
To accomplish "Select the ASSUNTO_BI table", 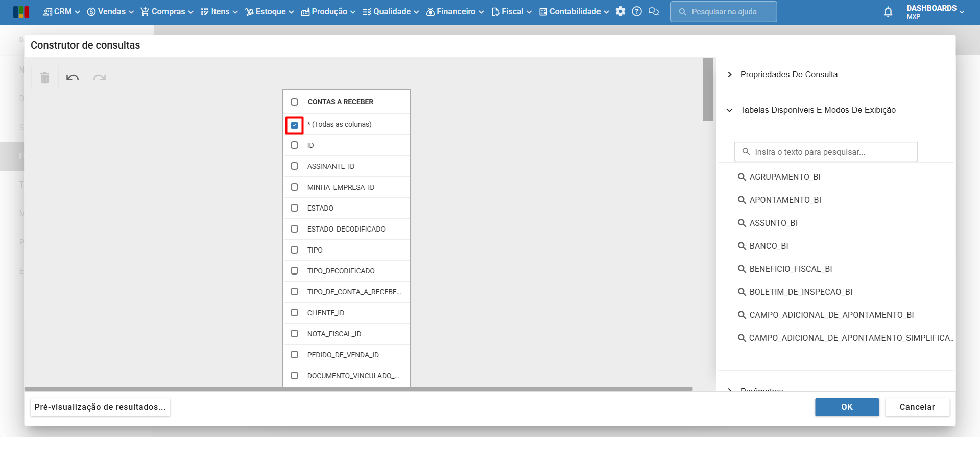I will (x=773, y=223).
